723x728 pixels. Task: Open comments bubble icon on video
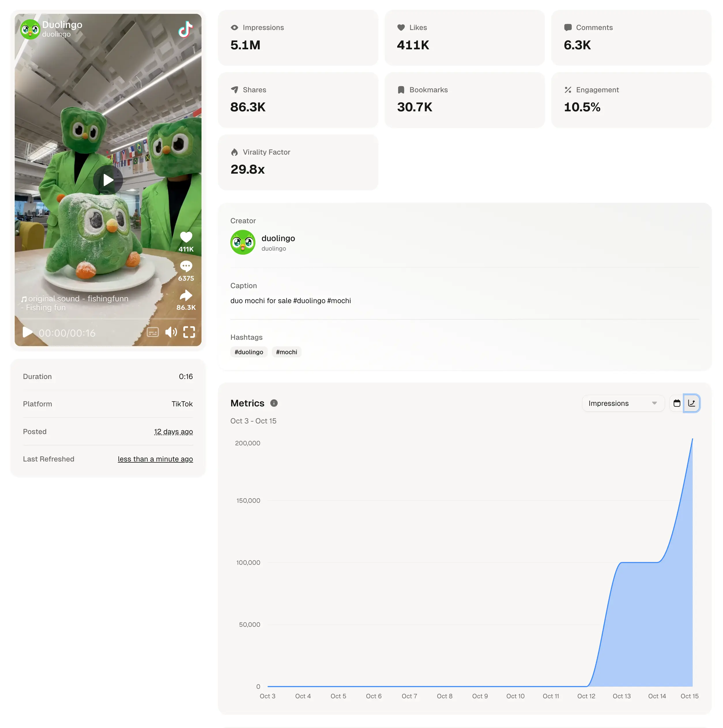(186, 267)
